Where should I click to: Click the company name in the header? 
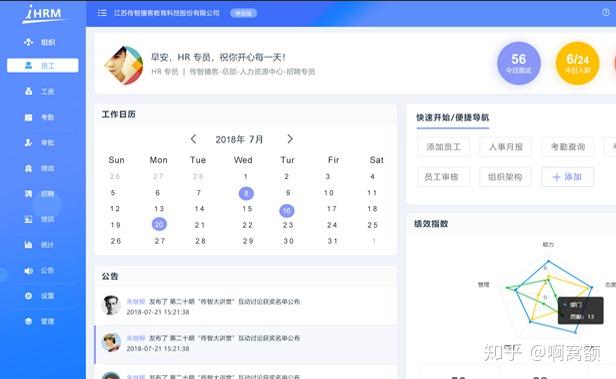pos(167,13)
